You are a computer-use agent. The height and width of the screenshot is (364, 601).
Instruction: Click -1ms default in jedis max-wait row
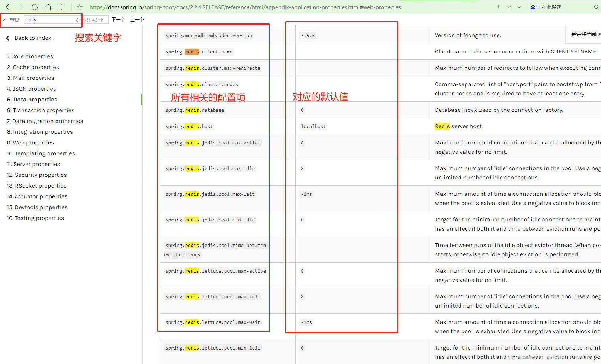click(x=306, y=194)
